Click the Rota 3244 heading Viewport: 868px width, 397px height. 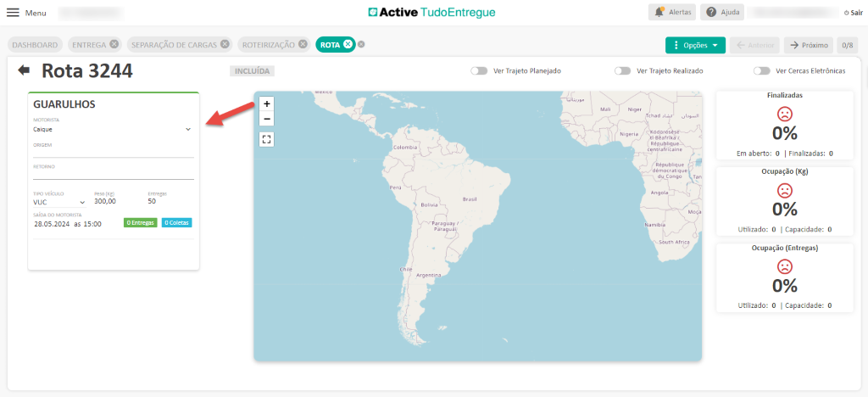87,71
